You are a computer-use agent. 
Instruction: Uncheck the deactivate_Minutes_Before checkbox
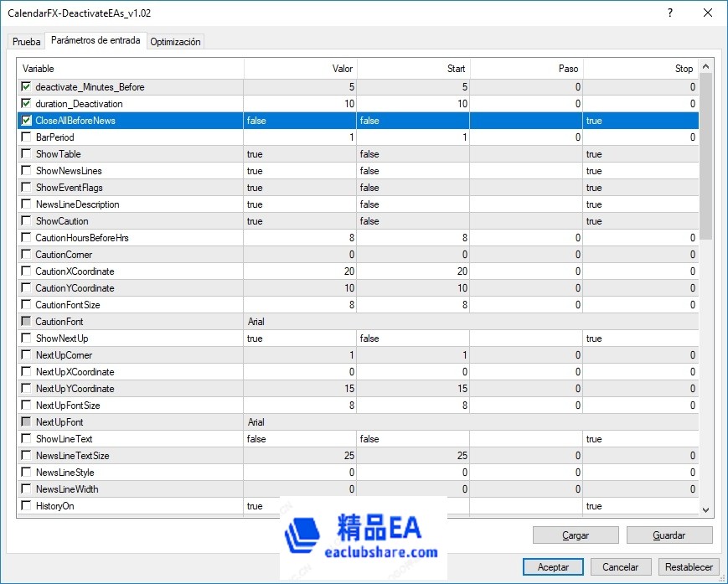[27, 87]
